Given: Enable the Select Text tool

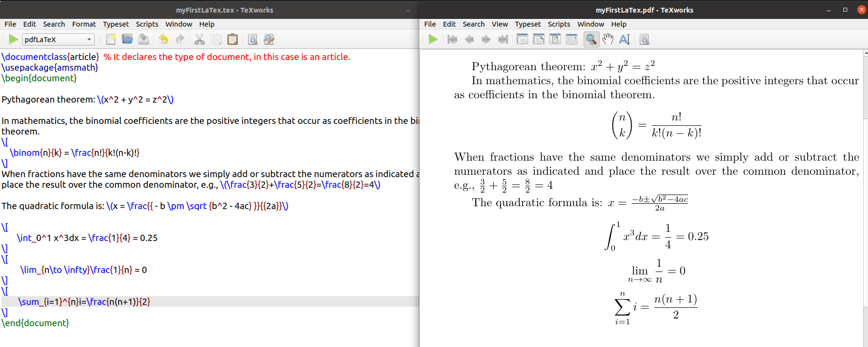Looking at the screenshot, I should pyautogui.click(x=624, y=40).
